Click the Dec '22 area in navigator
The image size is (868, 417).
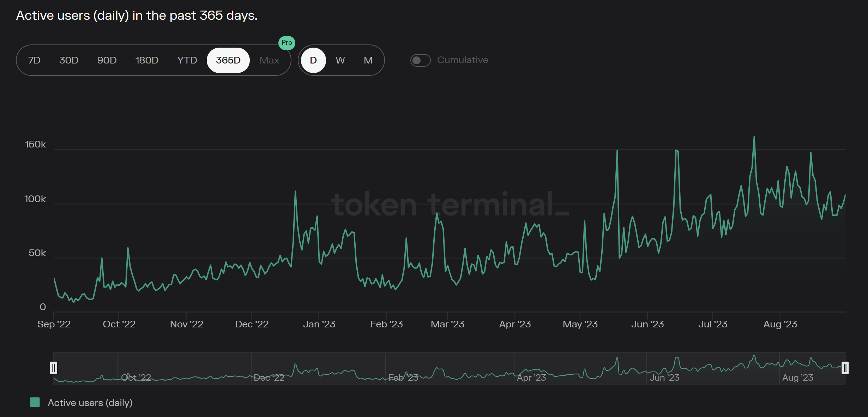pos(269,377)
